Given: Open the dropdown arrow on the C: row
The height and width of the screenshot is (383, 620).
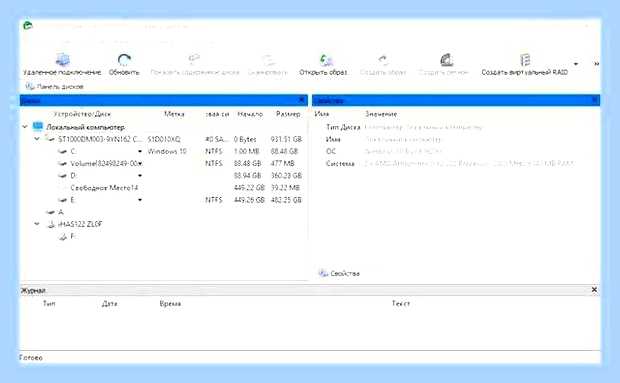Looking at the screenshot, I should click(x=140, y=151).
